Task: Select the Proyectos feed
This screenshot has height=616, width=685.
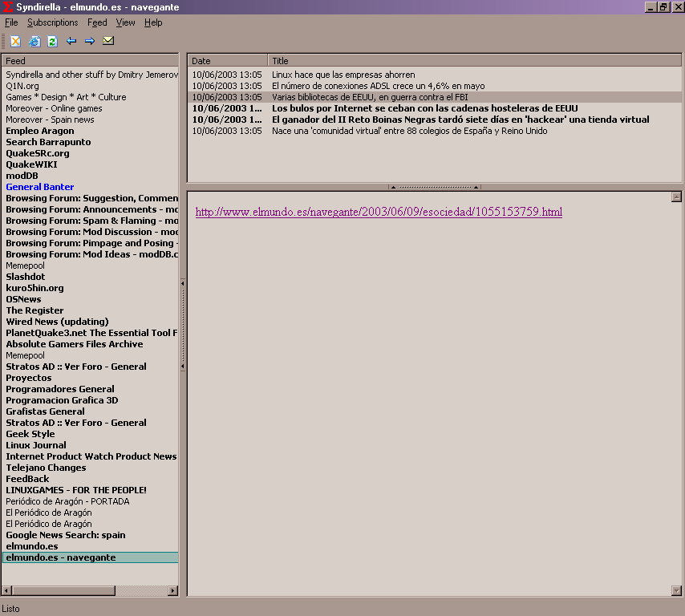Action: [91, 378]
